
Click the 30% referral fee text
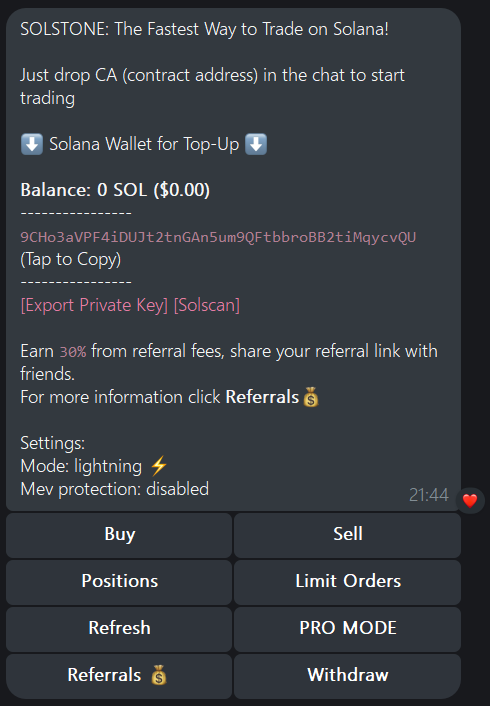(x=73, y=352)
